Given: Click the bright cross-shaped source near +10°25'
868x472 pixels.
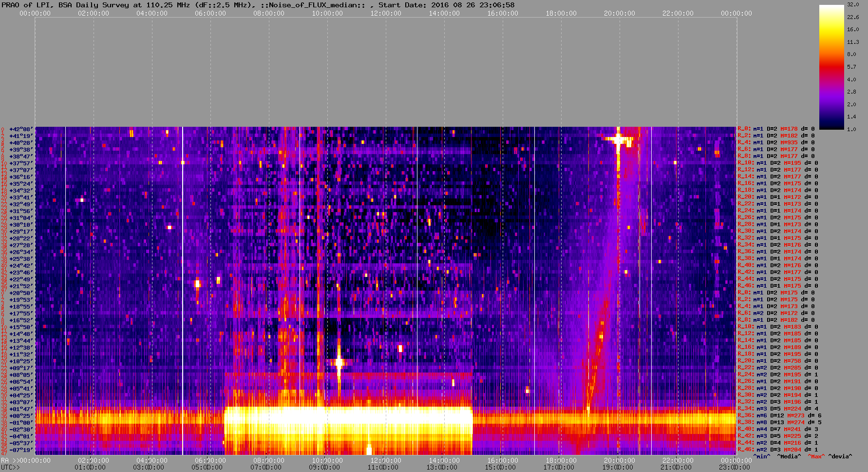Looking at the screenshot, I should (x=339, y=362).
